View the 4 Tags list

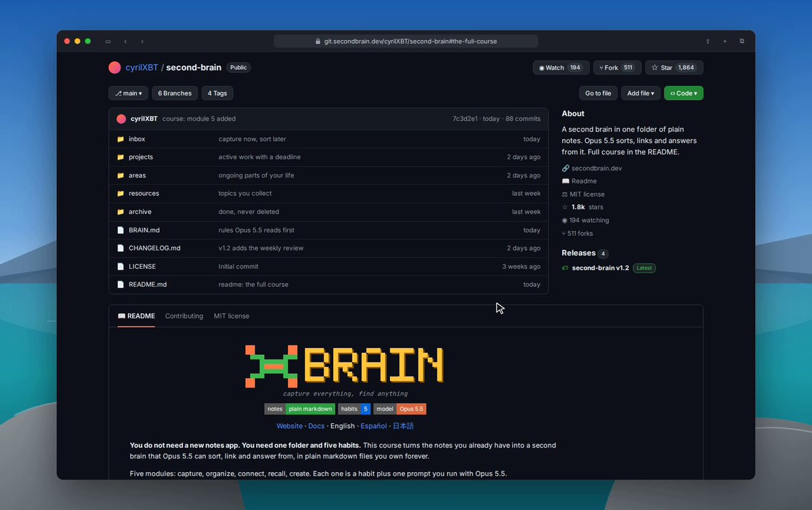pos(217,93)
